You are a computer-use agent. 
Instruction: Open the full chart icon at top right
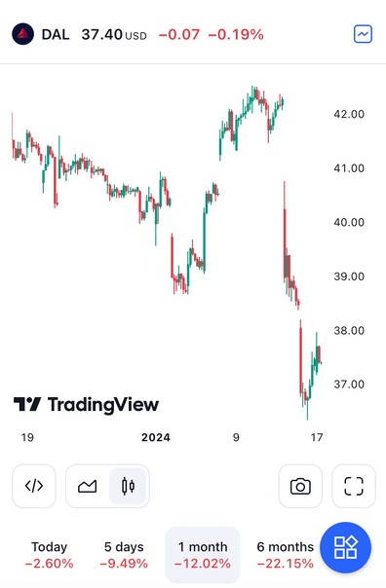pyautogui.click(x=363, y=34)
